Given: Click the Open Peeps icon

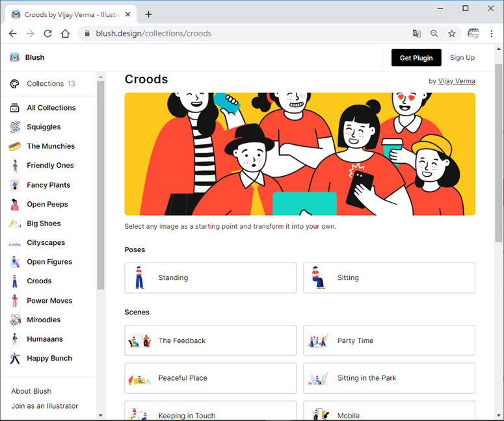Looking at the screenshot, I should pos(15,205).
